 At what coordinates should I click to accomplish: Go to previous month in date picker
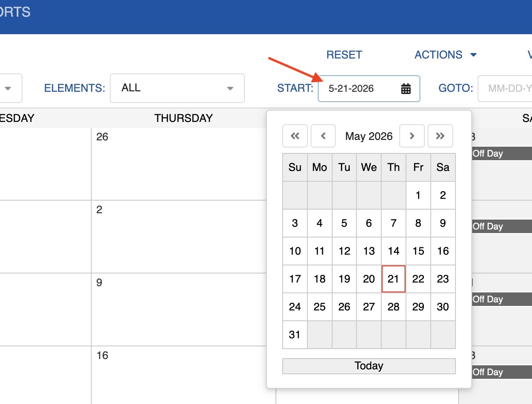pyautogui.click(x=323, y=136)
